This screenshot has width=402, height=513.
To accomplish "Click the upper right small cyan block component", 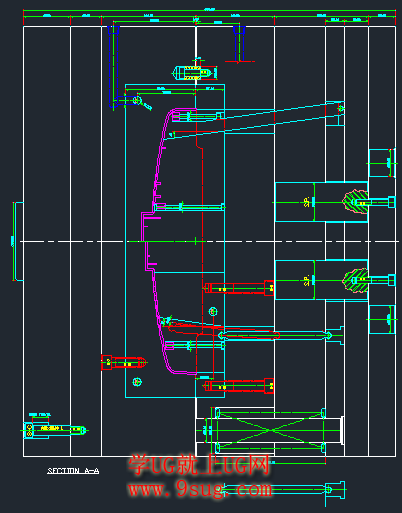I will 382,163.
